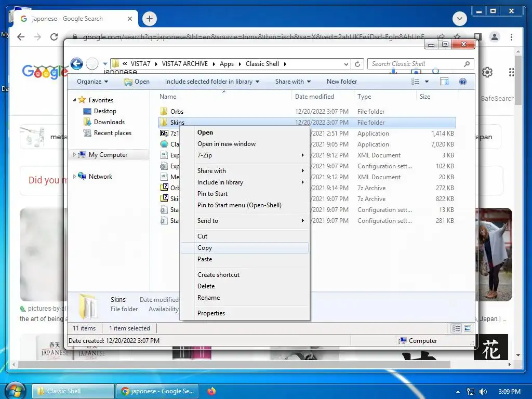Open the Send to submenu

(244, 220)
